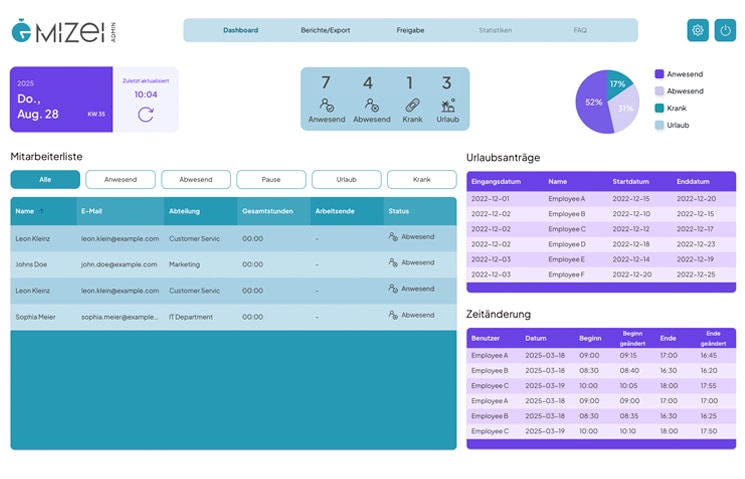This screenshot has height=479, width=745.
Task: Open settings via the gear icon
Action: [x=697, y=30]
